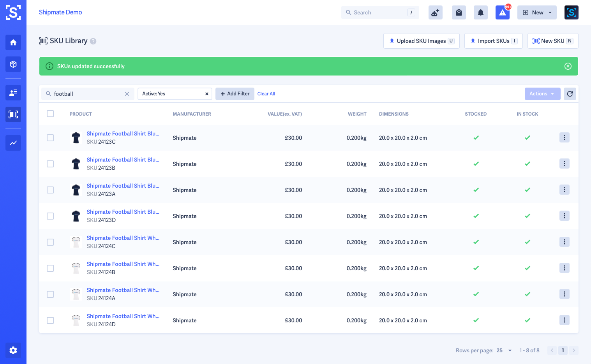This screenshot has width=591, height=364.
Task: Go to page 1 in pagination
Action: 563,350
